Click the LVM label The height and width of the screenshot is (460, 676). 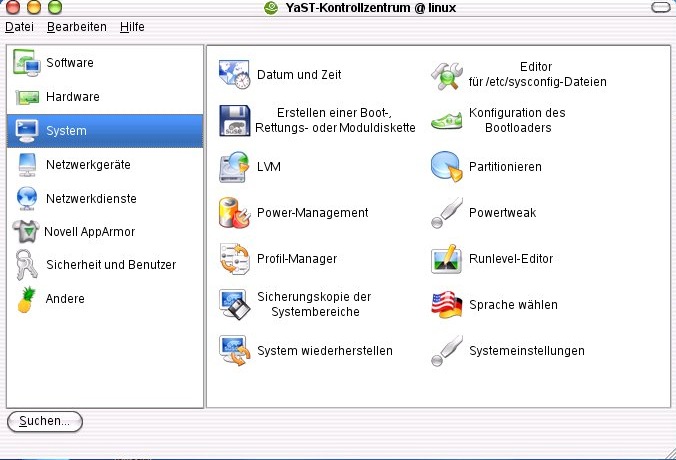point(269,167)
